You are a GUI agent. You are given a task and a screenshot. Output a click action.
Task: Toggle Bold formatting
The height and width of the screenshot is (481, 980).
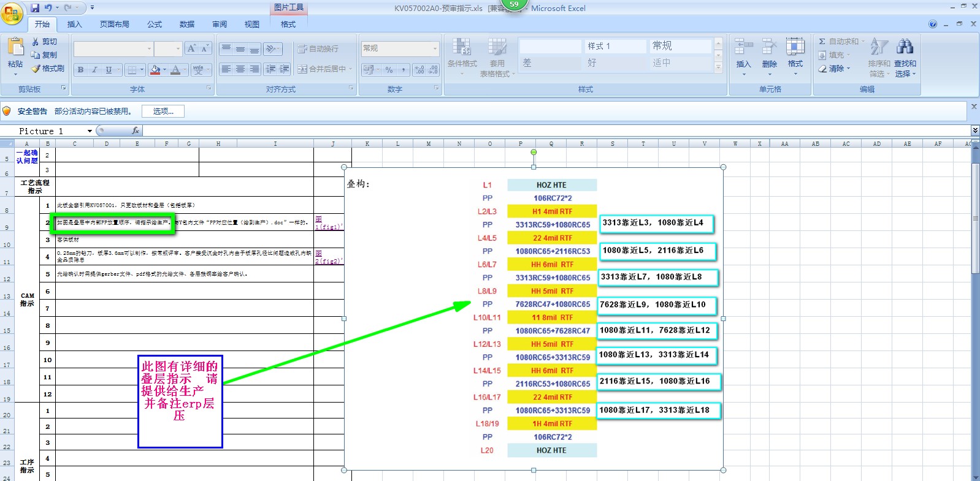(x=80, y=70)
